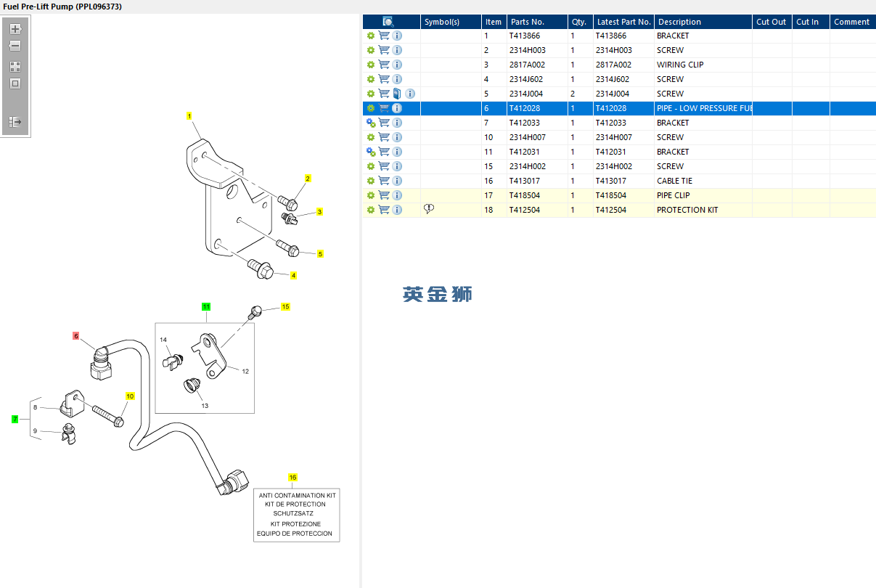Open info for item 16 CABLE TIE
Screen dimensions: 876x588
397,181
